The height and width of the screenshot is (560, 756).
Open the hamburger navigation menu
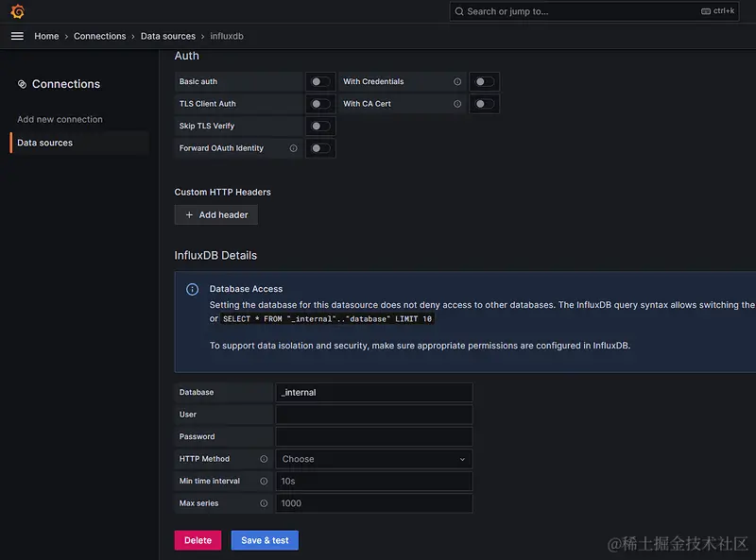pos(17,36)
